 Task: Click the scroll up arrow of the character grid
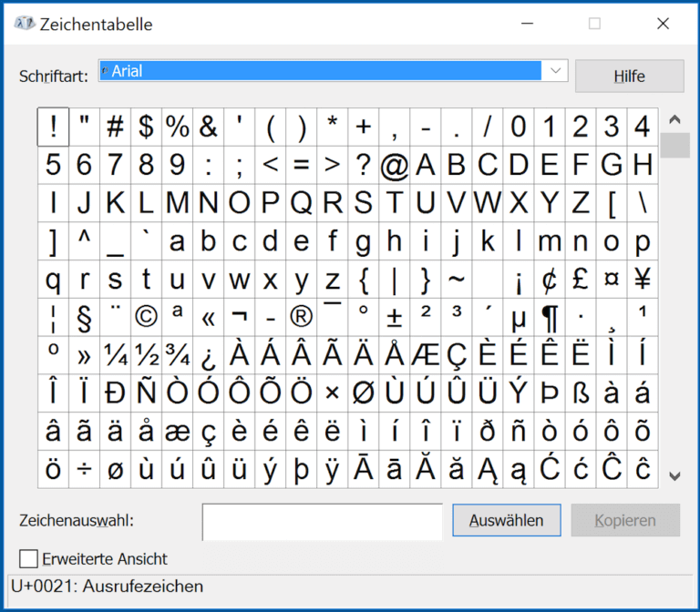674,119
